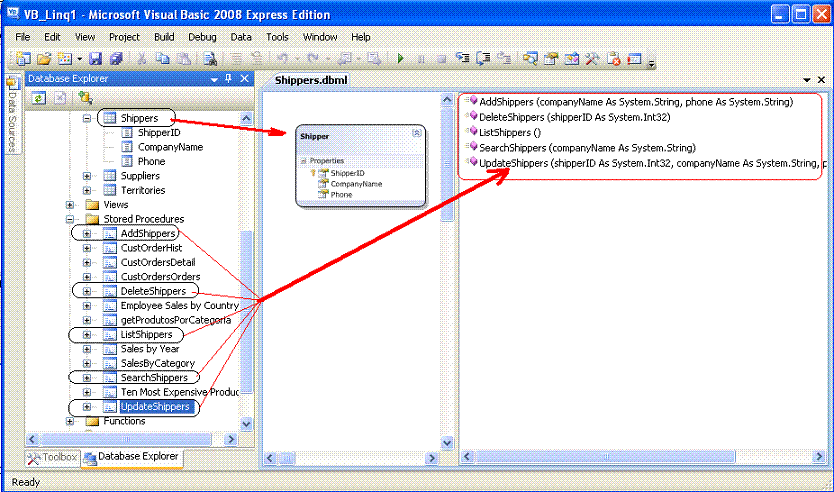Image resolution: width=834 pixels, height=492 pixels.
Task: Close the Database Explorer panel
Action: click(x=244, y=79)
